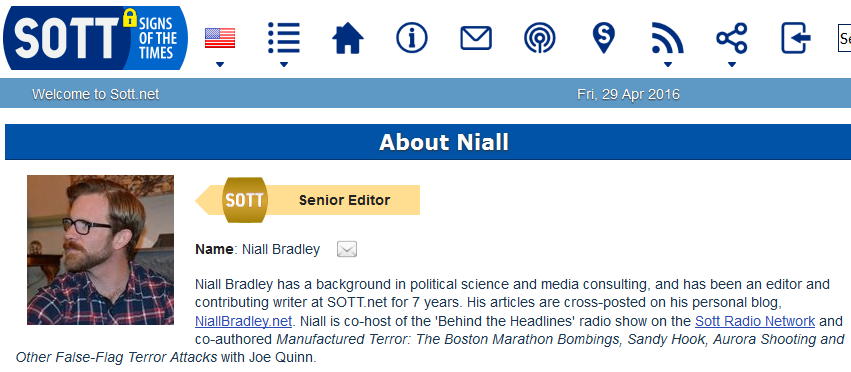Click the login arrow icon

796,38
